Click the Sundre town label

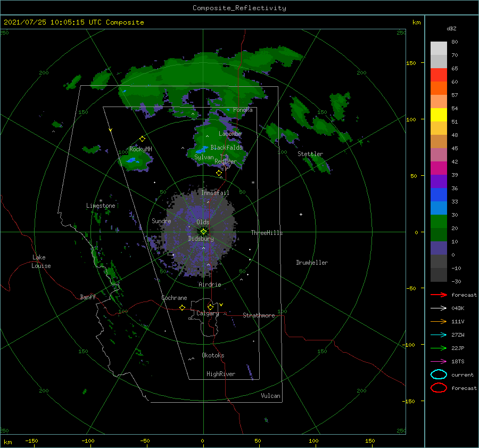point(161,221)
